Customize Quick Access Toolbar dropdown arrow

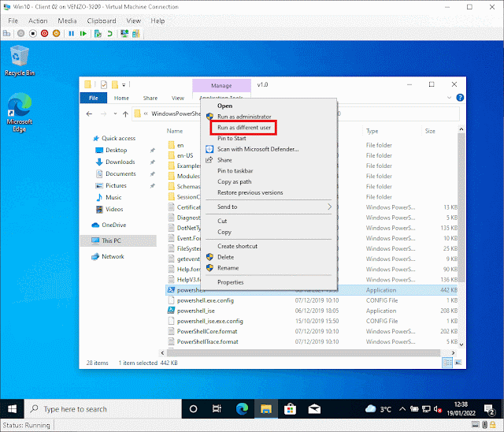(124, 85)
